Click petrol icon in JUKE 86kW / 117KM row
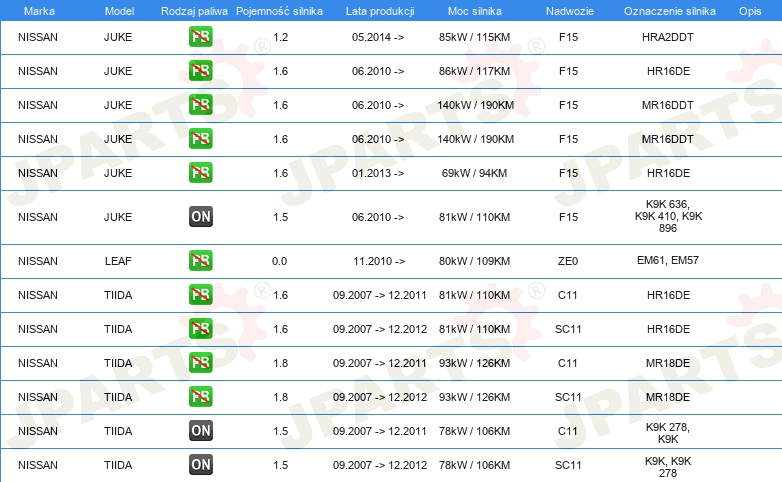This screenshot has height=482, width=782. 200,71
